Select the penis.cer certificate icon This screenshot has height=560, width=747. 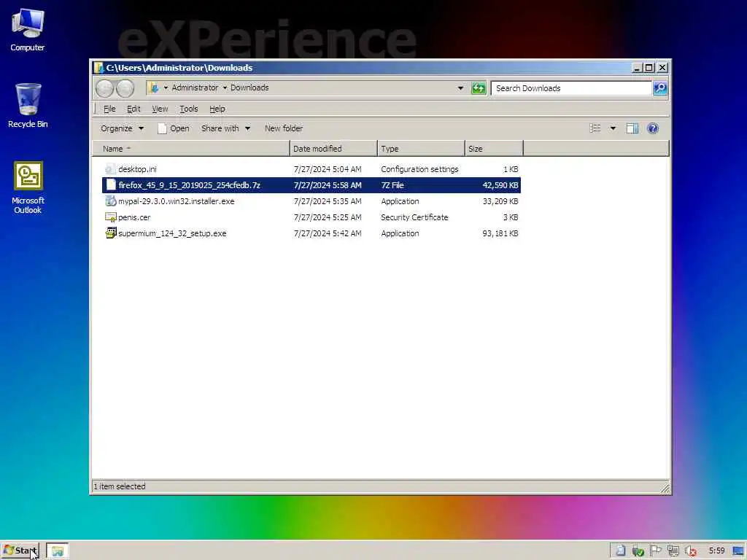[x=111, y=217]
